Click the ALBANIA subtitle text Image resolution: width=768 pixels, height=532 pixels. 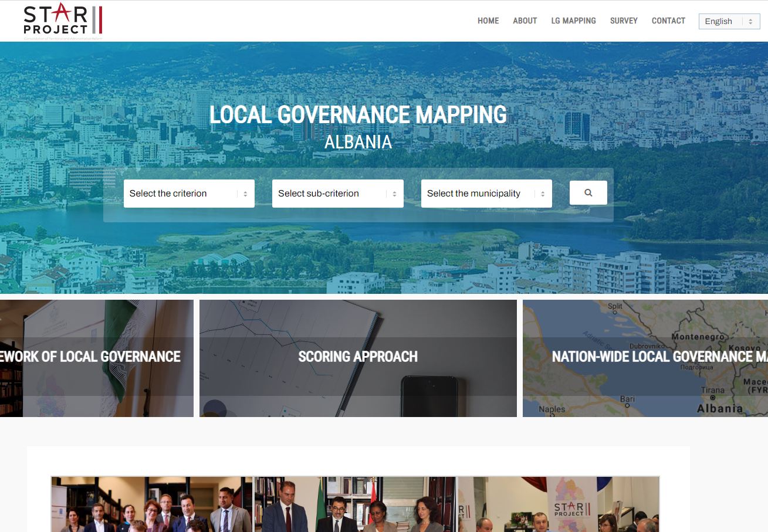pos(358,142)
